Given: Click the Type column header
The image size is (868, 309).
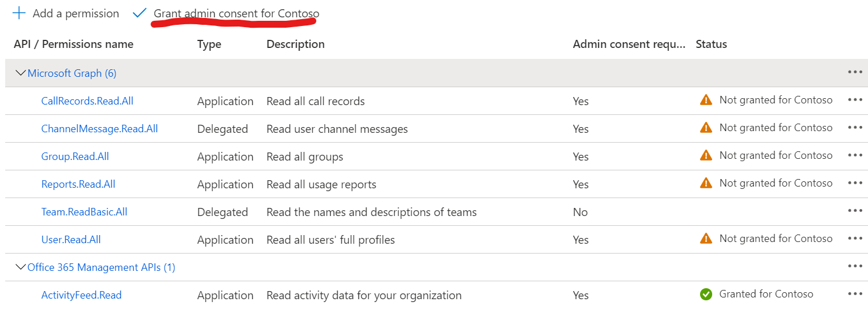Looking at the screenshot, I should click(209, 44).
